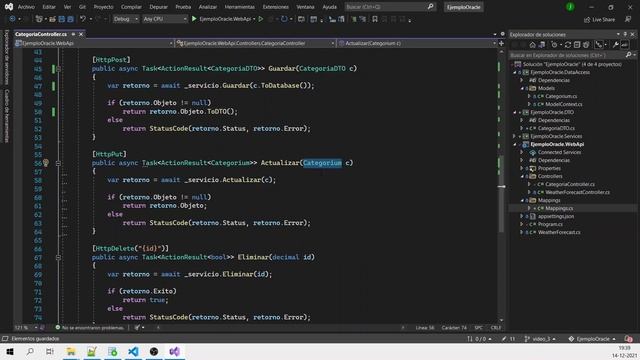Click the Properties wrench icon

pos(616,45)
